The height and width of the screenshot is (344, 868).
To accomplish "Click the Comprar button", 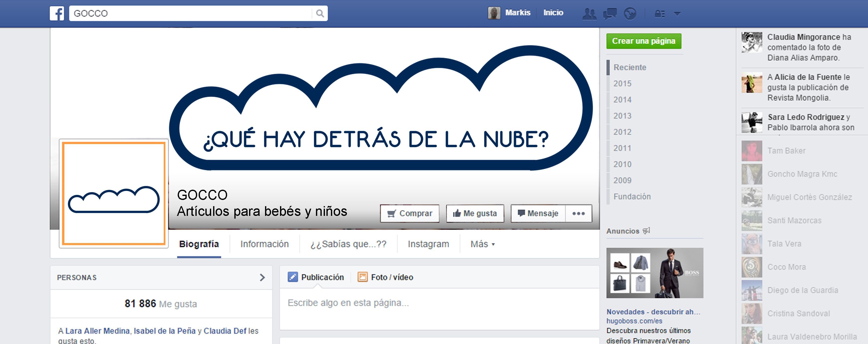I will (x=409, y=213).
